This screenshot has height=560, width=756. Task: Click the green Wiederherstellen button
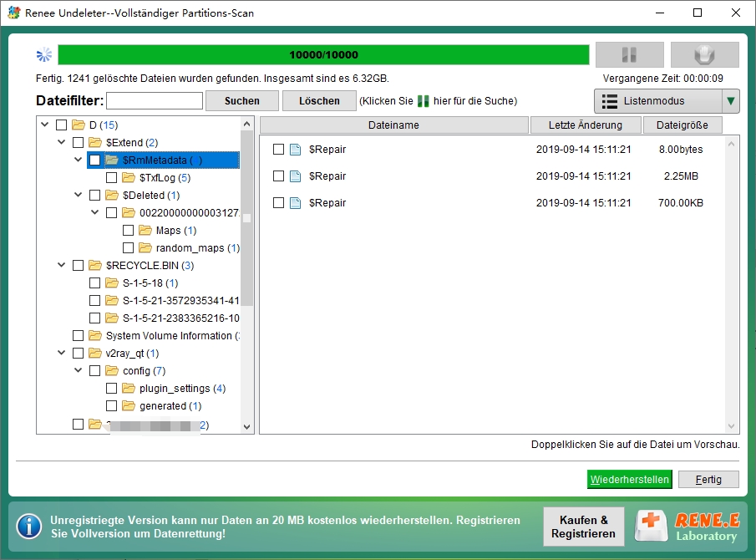630,480
